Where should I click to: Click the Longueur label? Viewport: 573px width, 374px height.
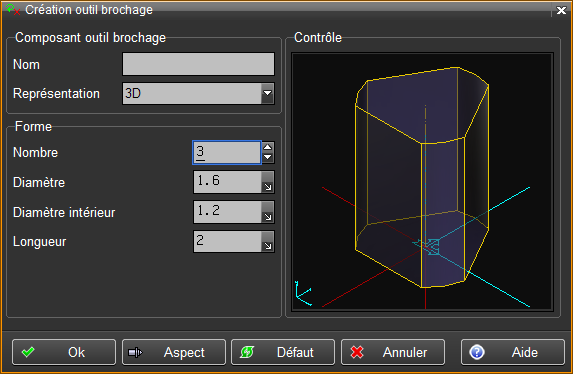click(x=39, y=242)
